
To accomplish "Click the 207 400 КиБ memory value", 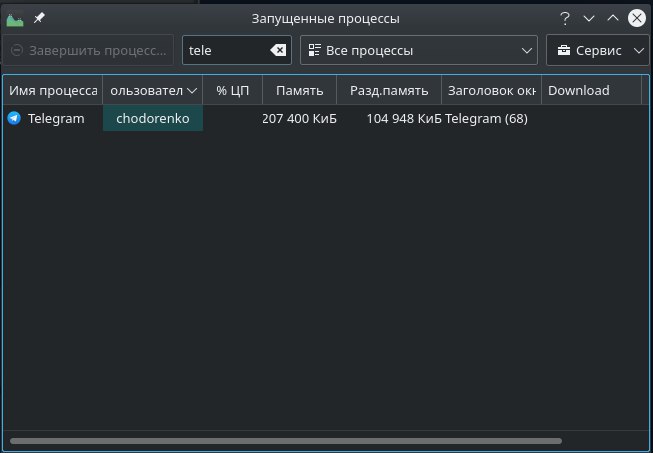I will pos(299,119).
